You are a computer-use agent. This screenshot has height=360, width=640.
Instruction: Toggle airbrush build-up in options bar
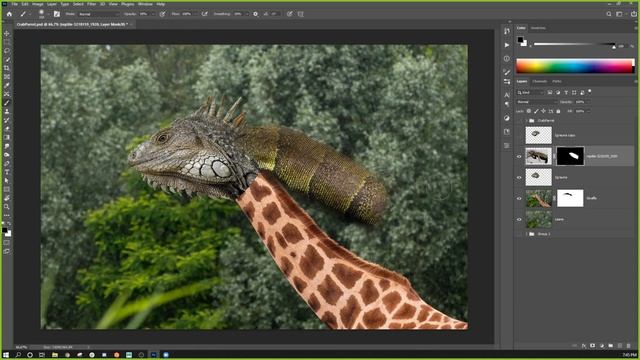click(204, 14)
